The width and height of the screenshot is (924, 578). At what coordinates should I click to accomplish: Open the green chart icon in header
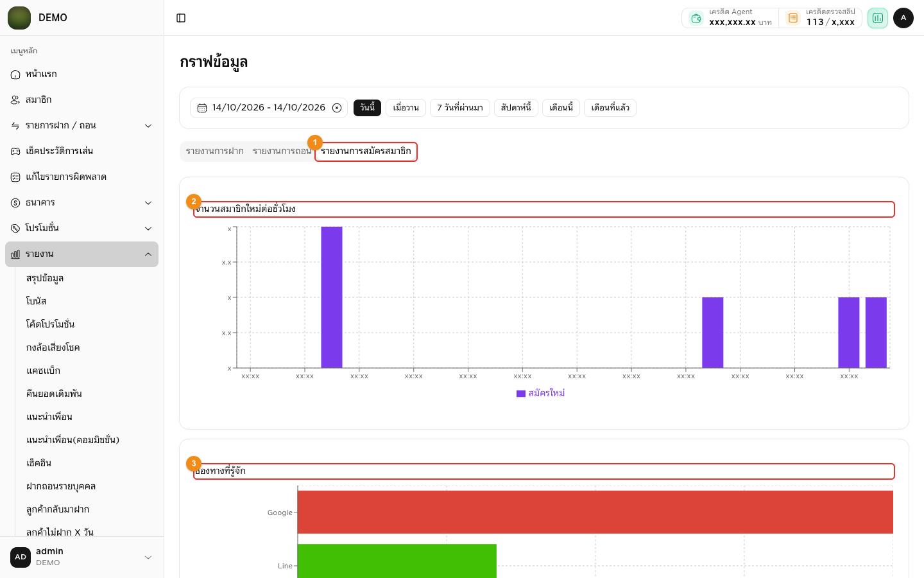pyautogui.click(x=878, y=18)
